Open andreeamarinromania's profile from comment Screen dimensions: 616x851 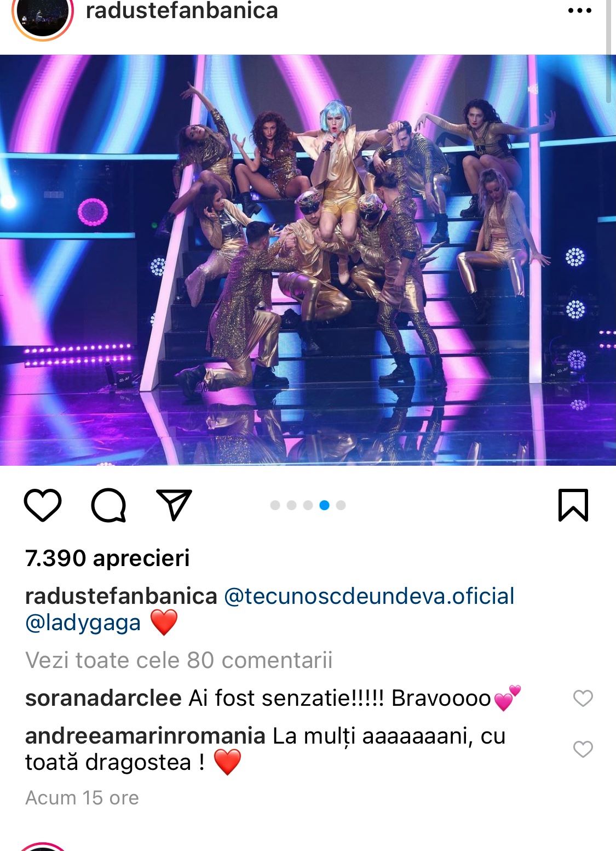145,736
